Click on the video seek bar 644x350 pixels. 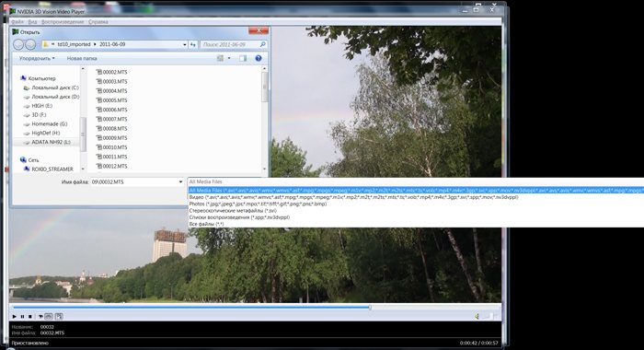pos(255,308)
